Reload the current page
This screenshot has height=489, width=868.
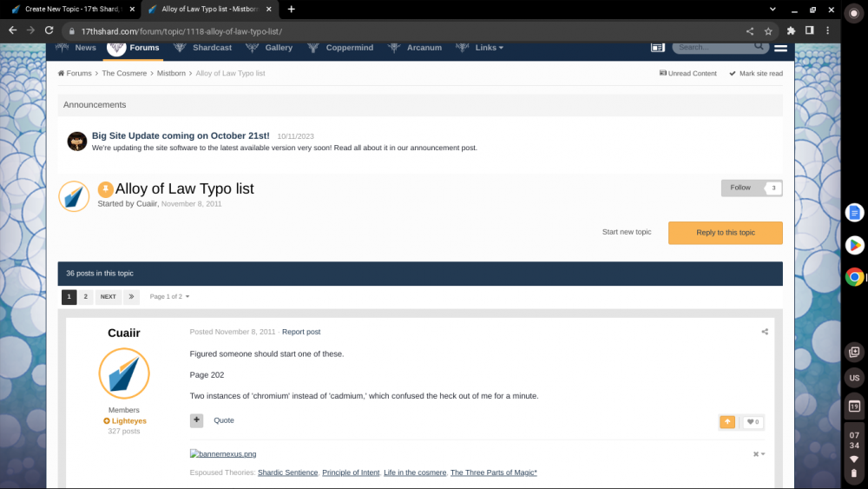(49, 30)
